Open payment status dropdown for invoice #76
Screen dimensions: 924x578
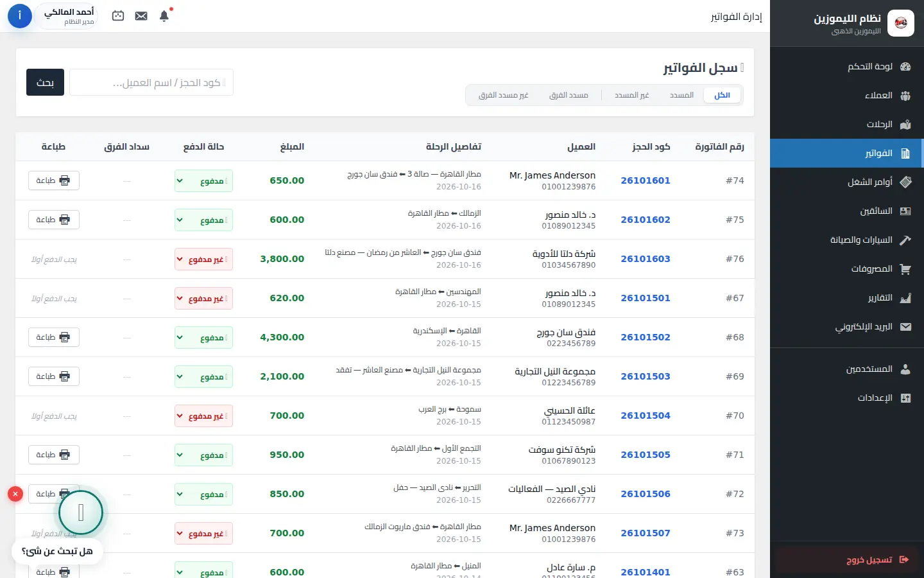[x=203, y=259]
